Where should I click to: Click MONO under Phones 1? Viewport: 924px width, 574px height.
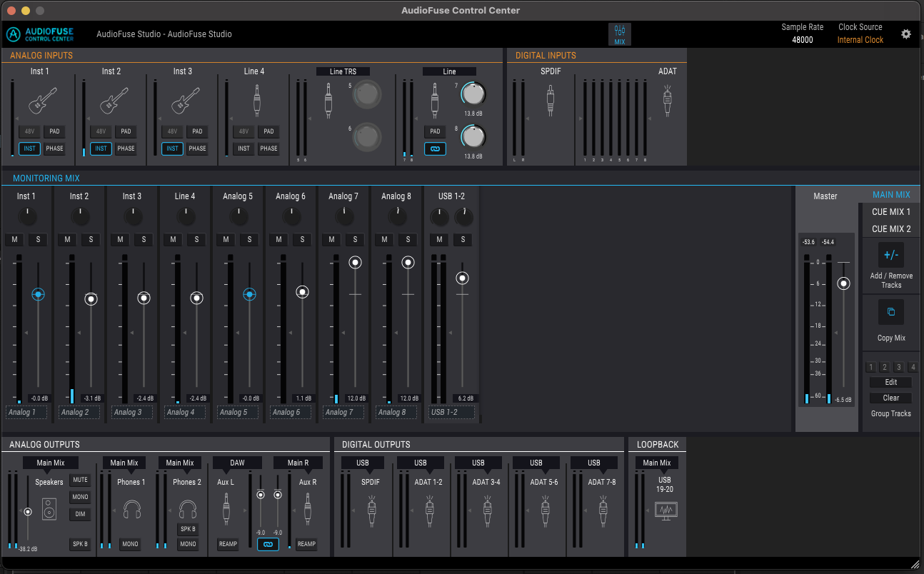point(130,544)
